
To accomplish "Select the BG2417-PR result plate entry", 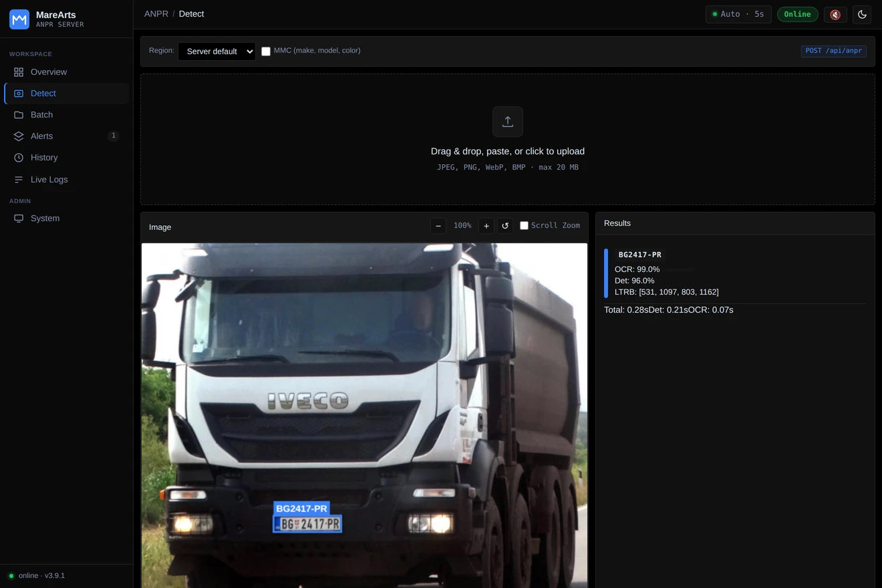I will coord(735,273).
